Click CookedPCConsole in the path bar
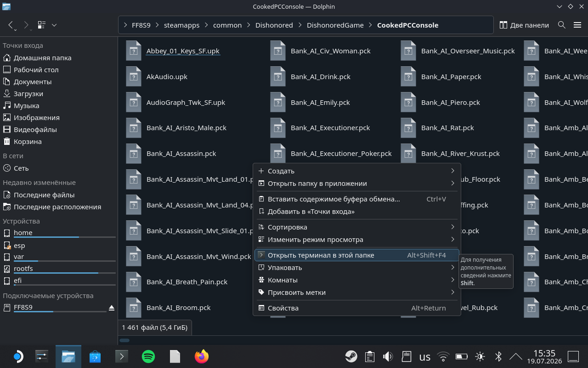This screenshot has width=588, height=368. 408,25
